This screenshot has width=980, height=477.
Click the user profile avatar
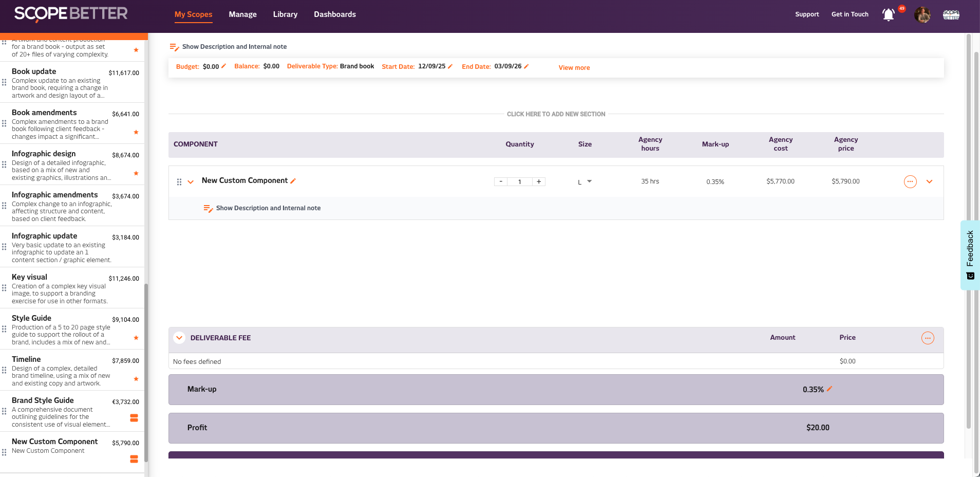922,15
